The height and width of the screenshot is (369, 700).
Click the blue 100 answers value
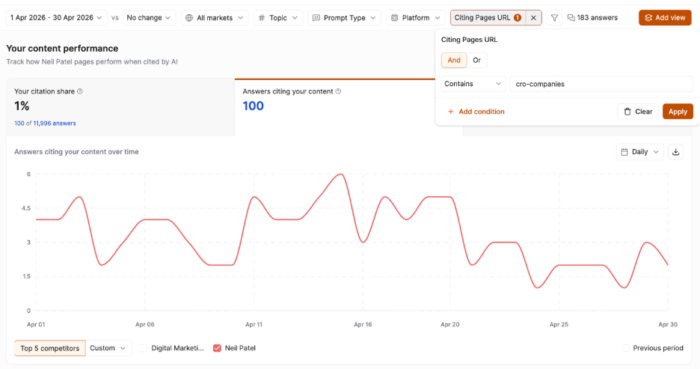253,106
